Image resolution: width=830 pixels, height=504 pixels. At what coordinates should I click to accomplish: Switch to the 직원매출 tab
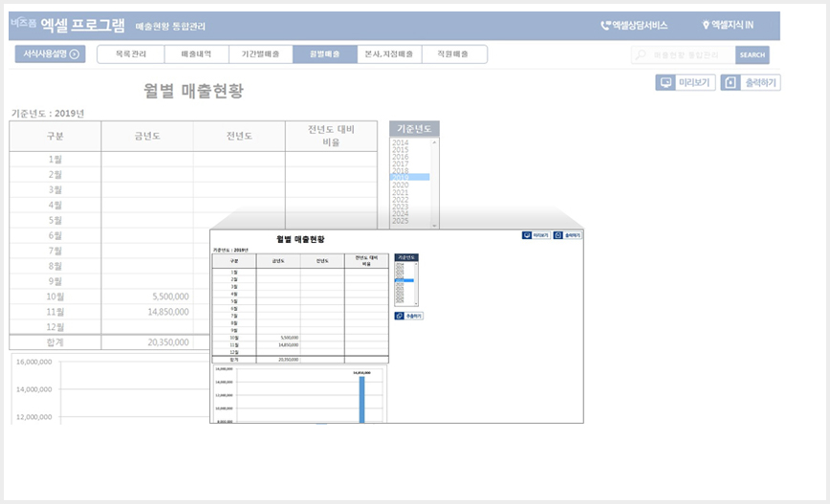(x=453, y=54)
